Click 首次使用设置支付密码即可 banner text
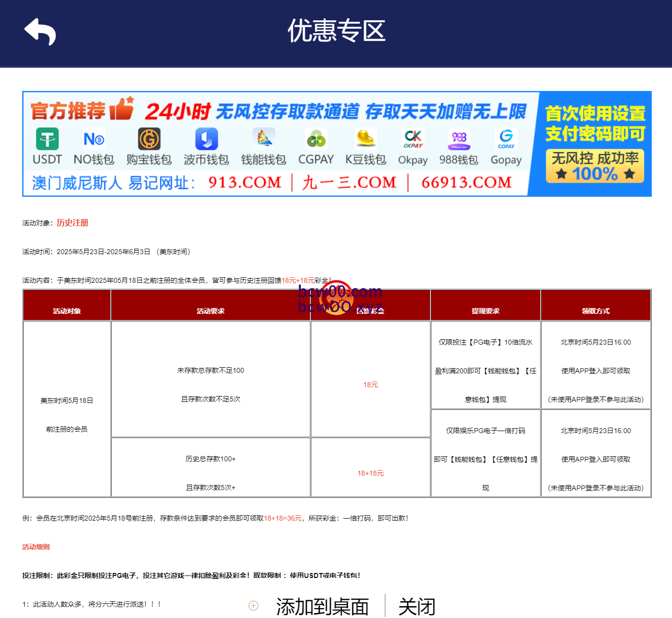 (x=595, y=124)
